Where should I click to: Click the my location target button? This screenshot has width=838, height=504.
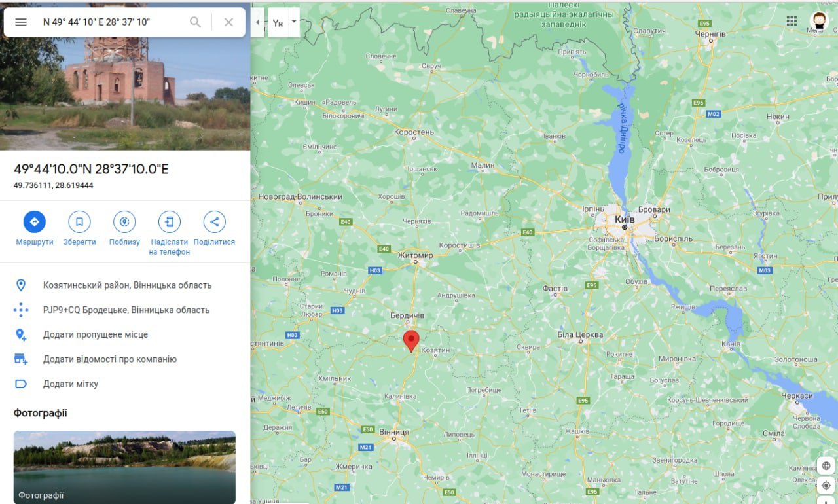tap(826, 486)
